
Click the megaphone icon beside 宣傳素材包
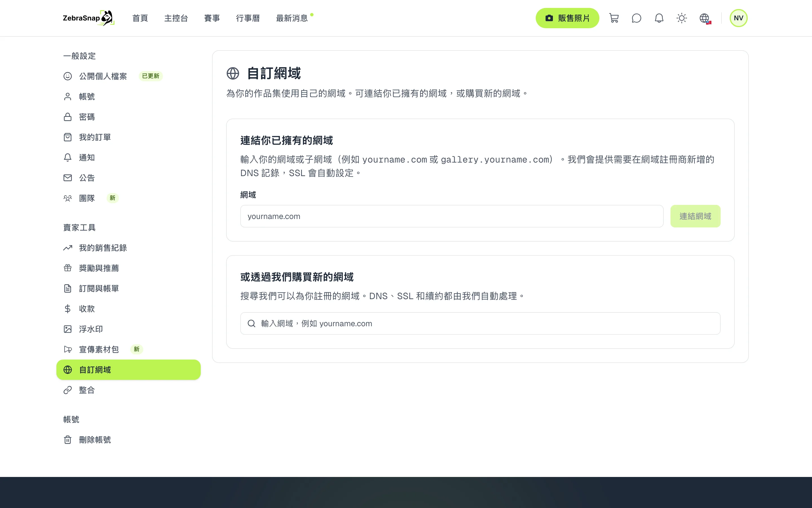click(68, 349)
